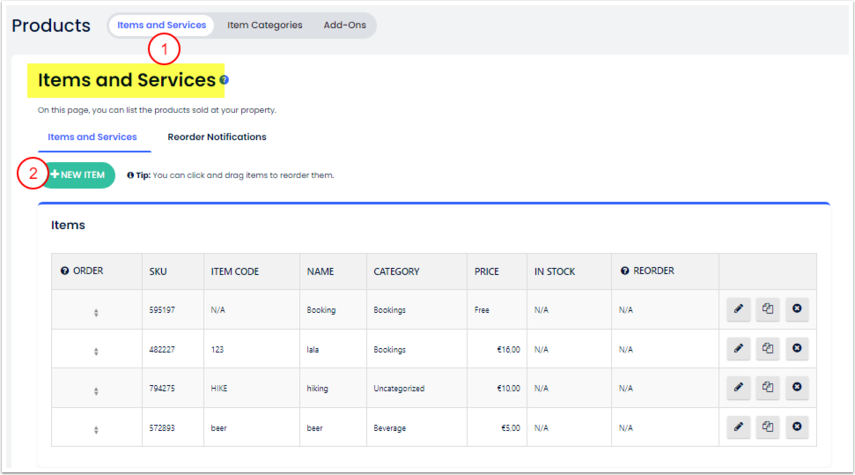Click the hiking item name cell
The width and height of the screenshot is (855, 475).
pos(320,388)
